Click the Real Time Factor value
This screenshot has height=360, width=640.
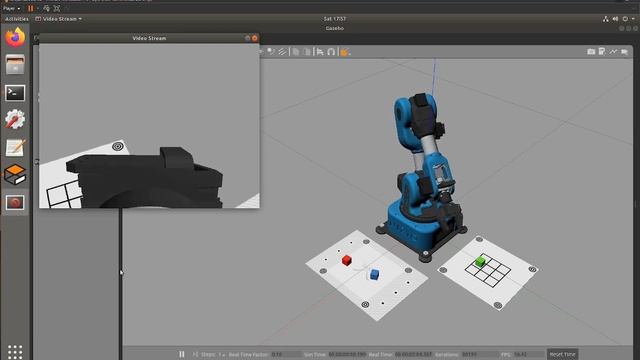coord(286,354)
